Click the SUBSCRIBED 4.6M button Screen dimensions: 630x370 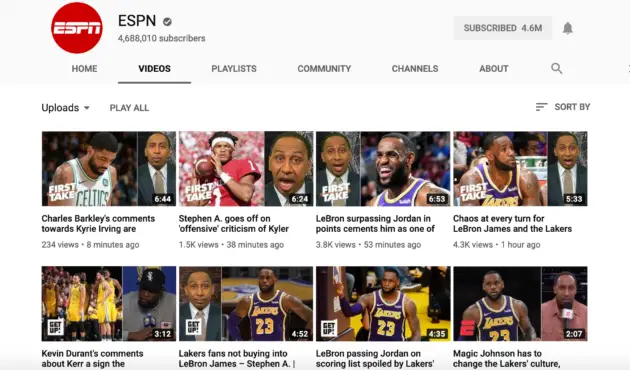(x=503, y=28)
